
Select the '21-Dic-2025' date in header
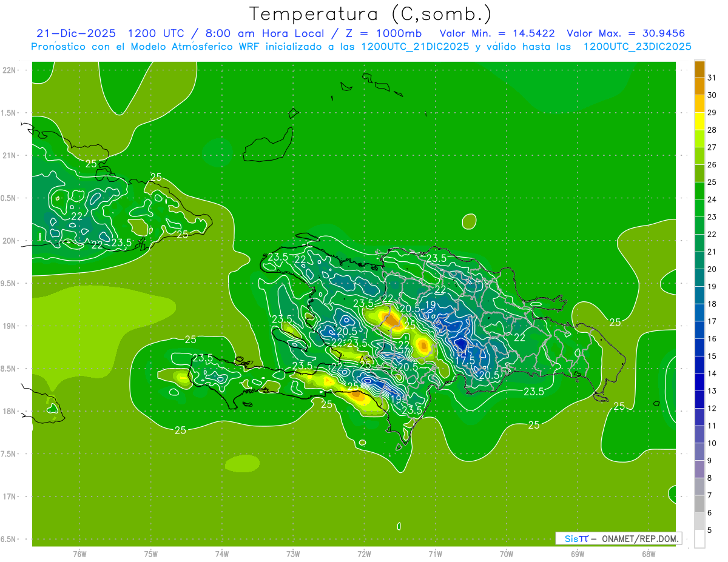tap(76, 33)
